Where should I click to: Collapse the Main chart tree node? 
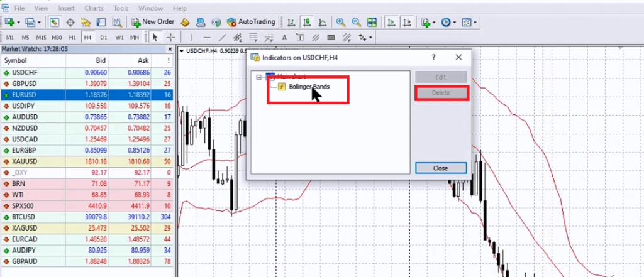(x=258, y=77)
